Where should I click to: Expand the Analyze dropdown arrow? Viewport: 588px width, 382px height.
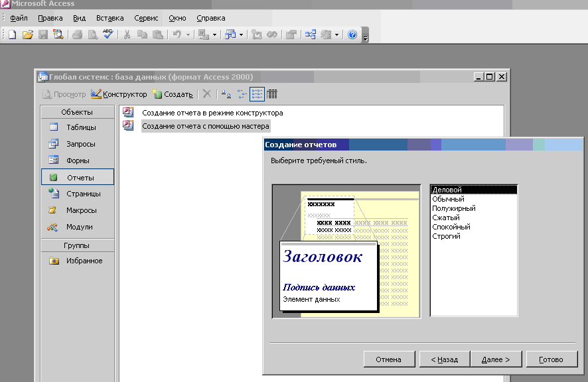point(241,35)
